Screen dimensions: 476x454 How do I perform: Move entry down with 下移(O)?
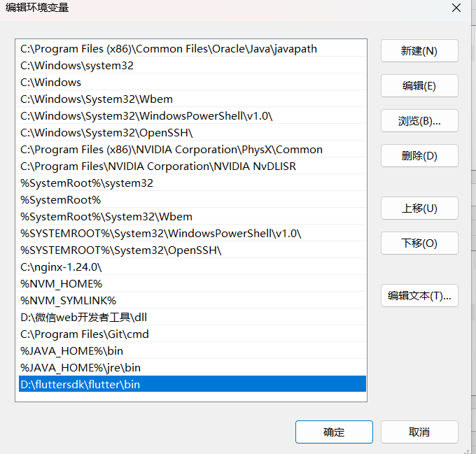click(419, 243)
